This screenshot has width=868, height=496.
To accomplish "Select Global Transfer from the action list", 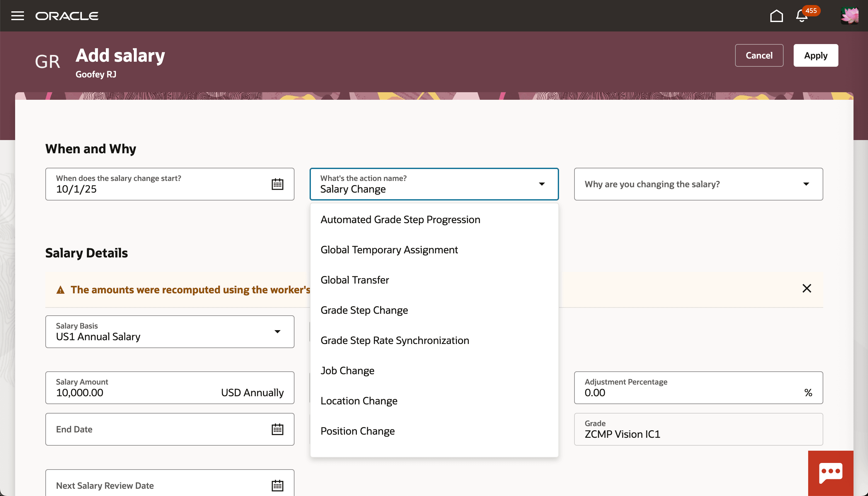I will point(354,280).
